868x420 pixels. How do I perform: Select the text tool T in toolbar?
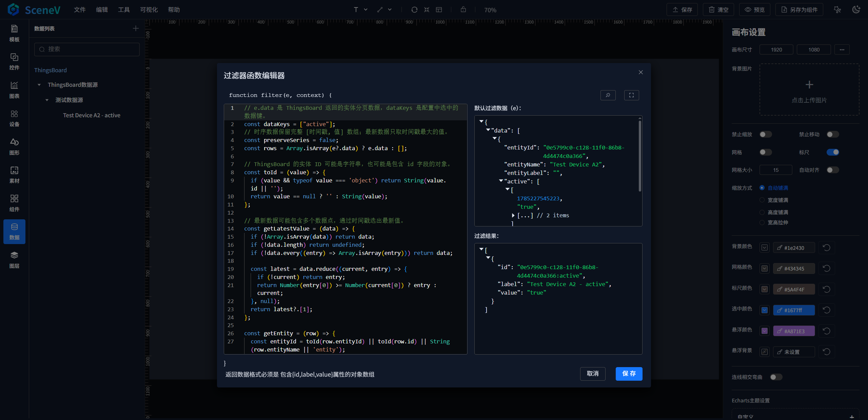[x=356, y=9]
